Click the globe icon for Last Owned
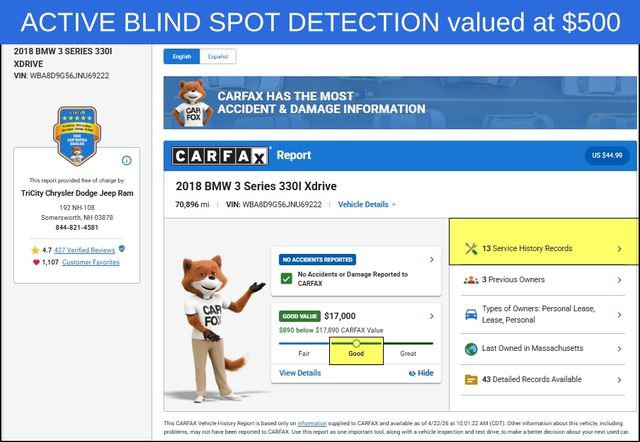Image resolution: width=640 pixels, height=442 pixels. coord(471,348)
